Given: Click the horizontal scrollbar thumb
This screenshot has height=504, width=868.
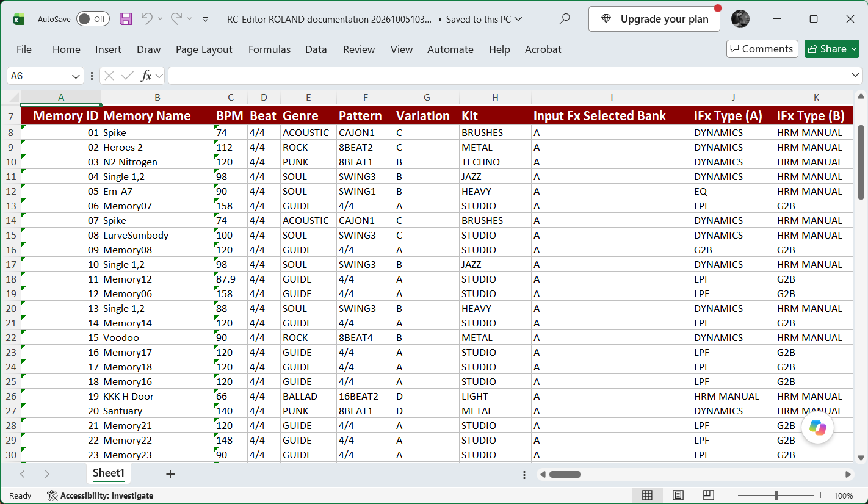Looking at the screenshot, I should click(x=565, y=474).
